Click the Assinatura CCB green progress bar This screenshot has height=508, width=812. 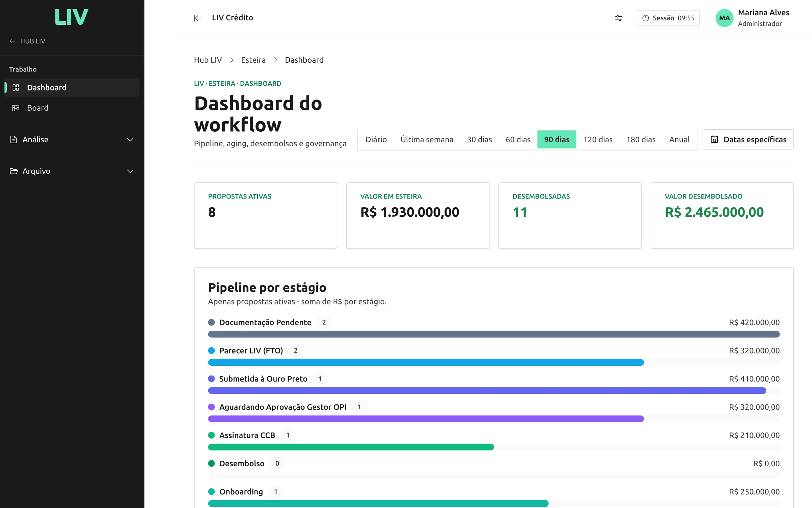coord(351,447)
